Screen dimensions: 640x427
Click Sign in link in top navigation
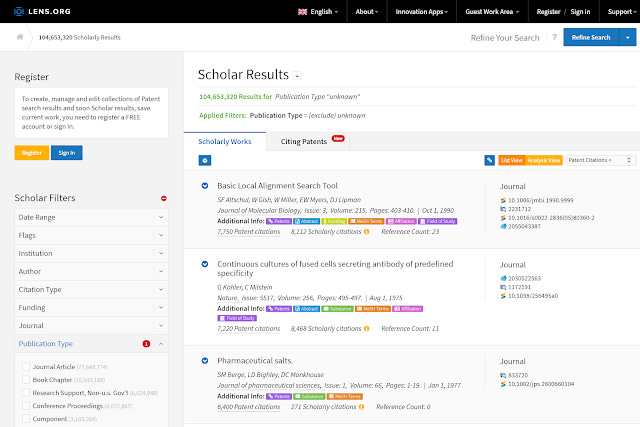tap(580, 12)
